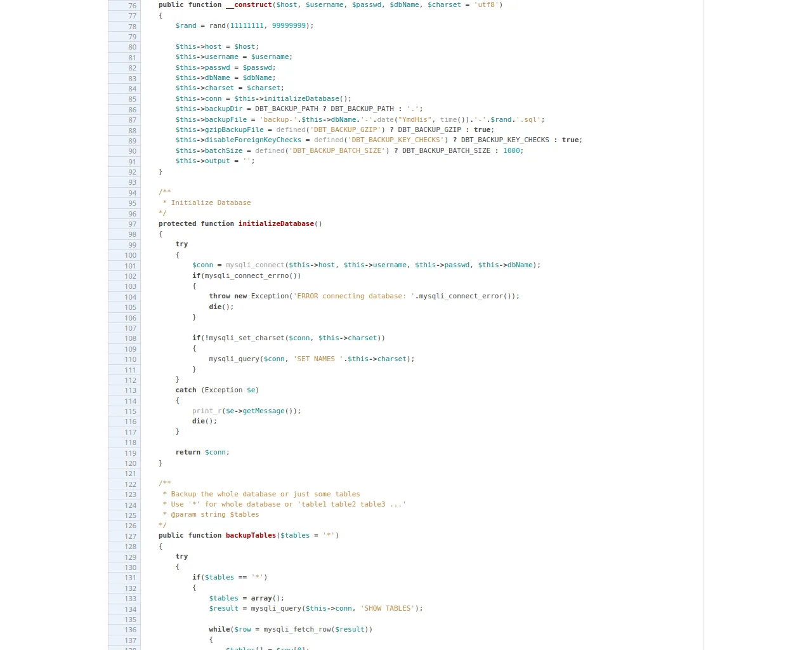This screenshot has height=650, width=812.
Task: Click '$this->dbName = $dbName;' statement
Action: tap(225, 78)
